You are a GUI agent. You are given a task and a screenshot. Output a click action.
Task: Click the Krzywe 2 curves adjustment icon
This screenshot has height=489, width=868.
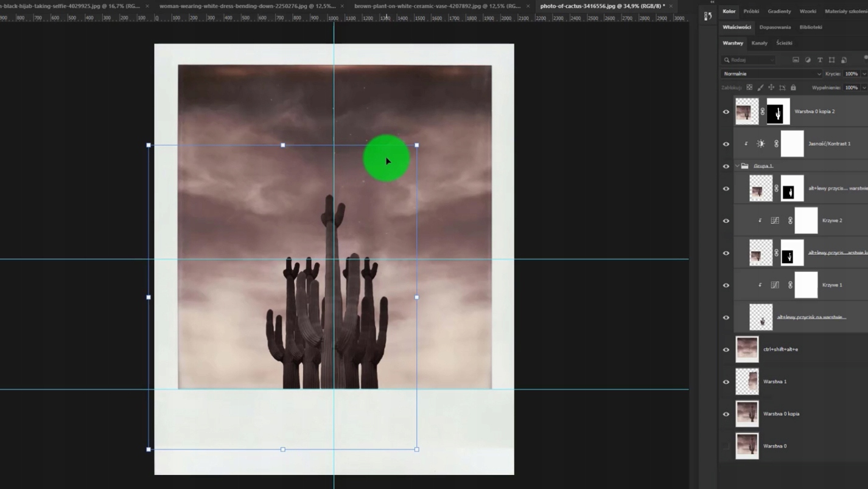[x=775, y=221]
